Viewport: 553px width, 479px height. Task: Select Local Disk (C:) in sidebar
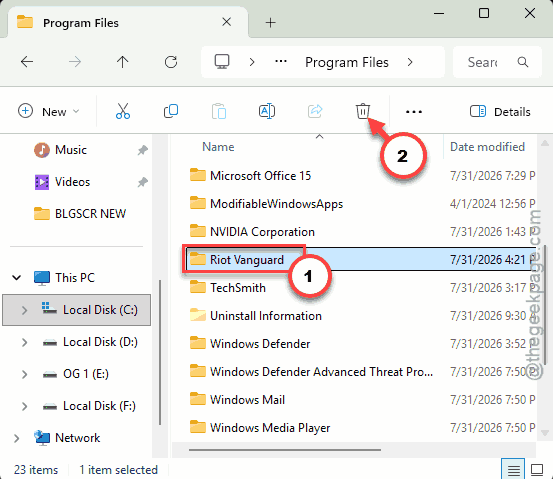(77, 310)
